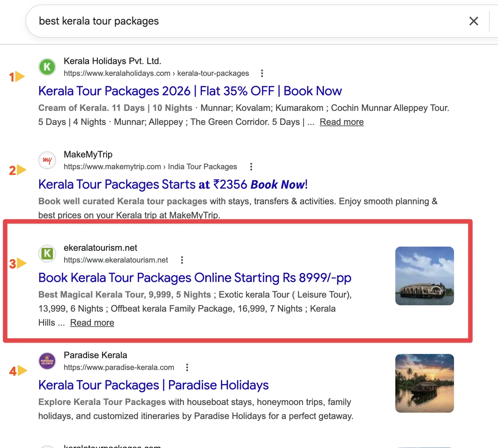This screenshot has height=448, width=498.
Task: Open the three-dot menu beside the ekeralatourism.net URL
Action: [182, 260]
